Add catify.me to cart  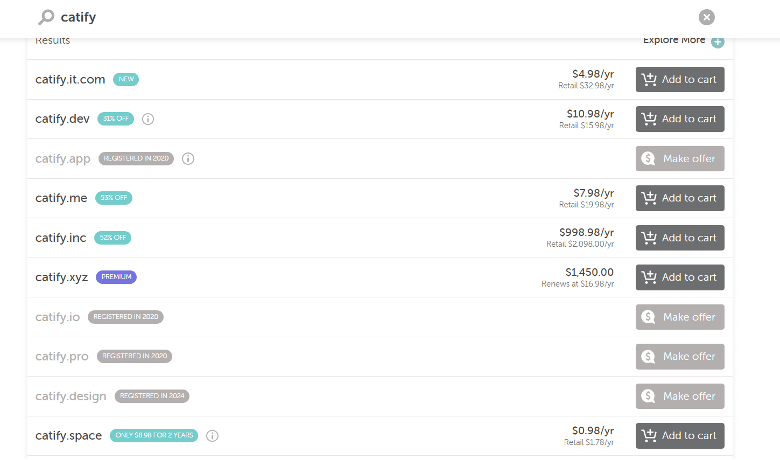click(680, 198)
